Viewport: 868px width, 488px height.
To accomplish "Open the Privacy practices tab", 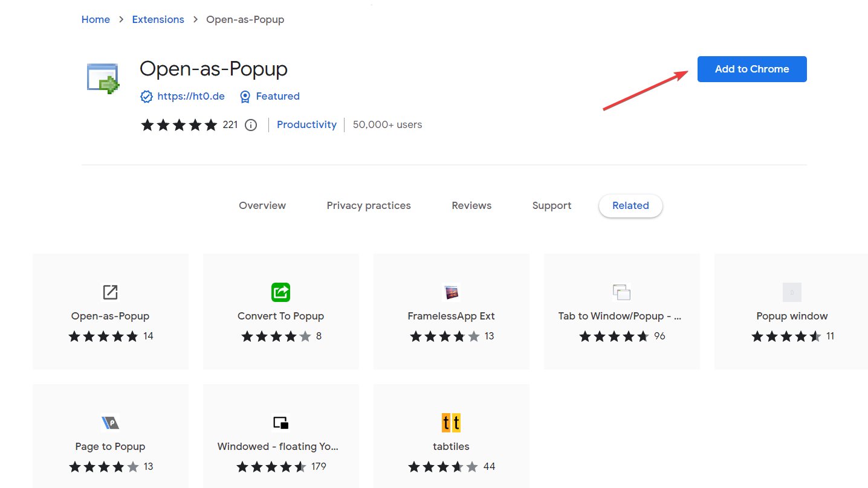I will pyautogui.click(x=369, y=205).
